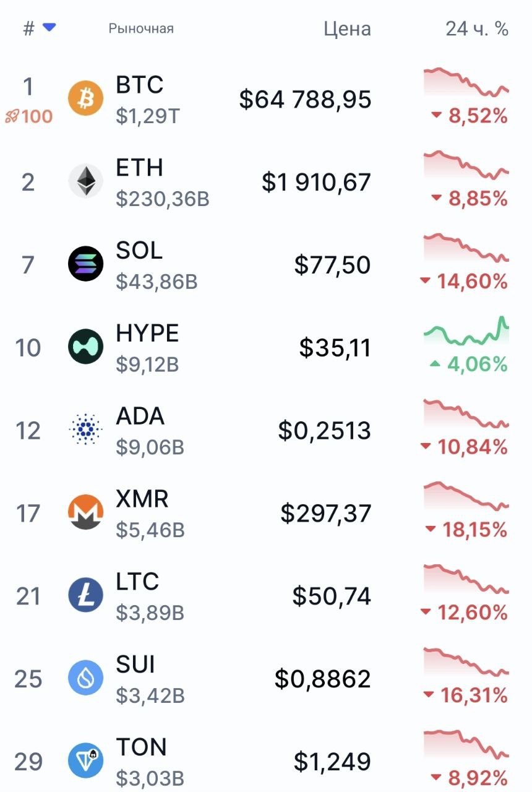532x792 pixels.
Task: Open the TON price $1,249
Action: click(332, 762)
